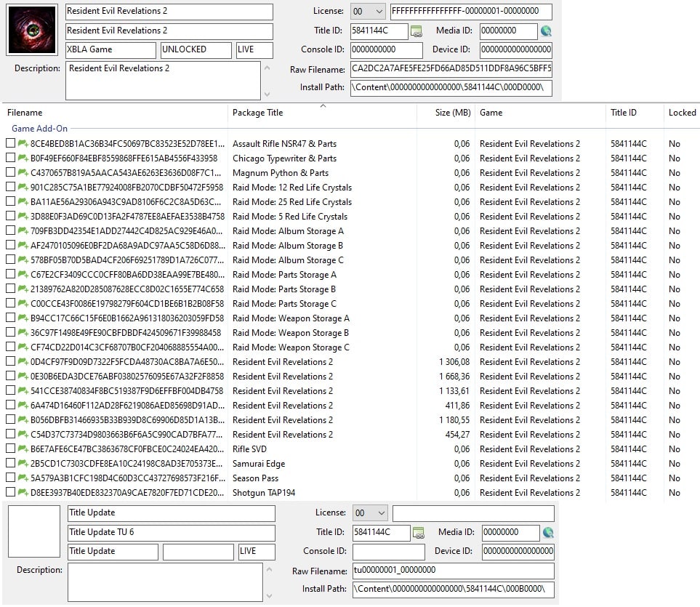700x607 pixels.
Task: Click the top Console ID field
Action: [x=387, y=49]
